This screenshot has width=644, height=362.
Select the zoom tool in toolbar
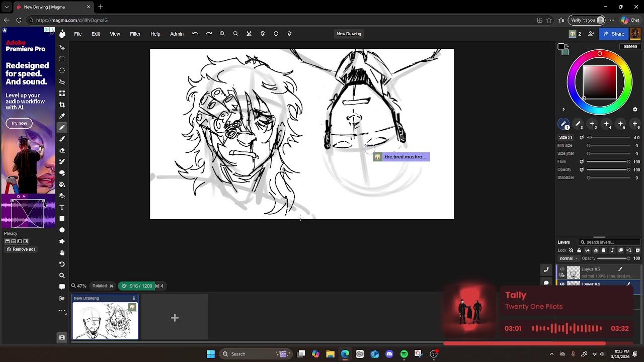(62, 276)
